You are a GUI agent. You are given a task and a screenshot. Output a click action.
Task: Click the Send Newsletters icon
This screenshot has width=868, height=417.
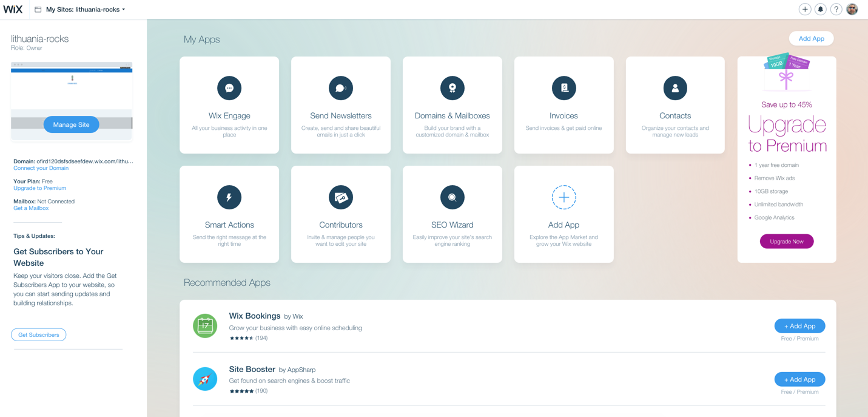click(341, 88)
